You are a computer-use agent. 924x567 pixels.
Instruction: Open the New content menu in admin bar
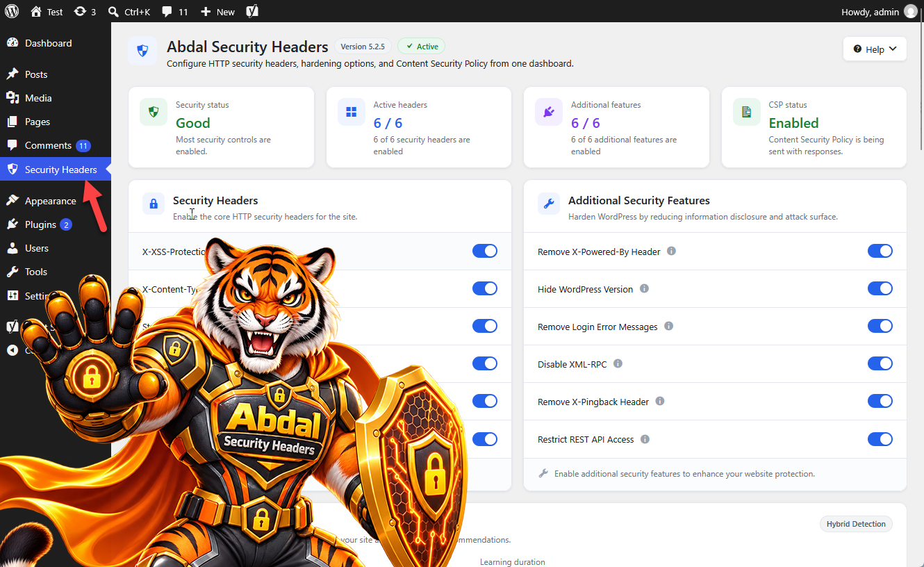pos(217,12)
